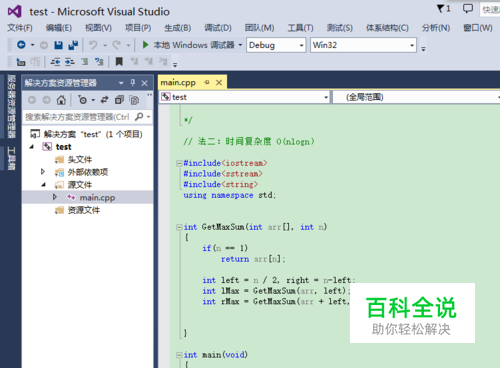Click the pending changes filter clock icon
This screenshot has height=368, width=500.
(82, 100)
